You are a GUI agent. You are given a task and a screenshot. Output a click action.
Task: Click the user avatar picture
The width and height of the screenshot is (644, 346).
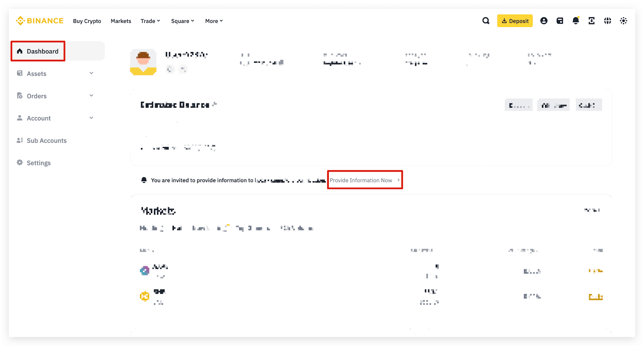[x=143, y=62]
